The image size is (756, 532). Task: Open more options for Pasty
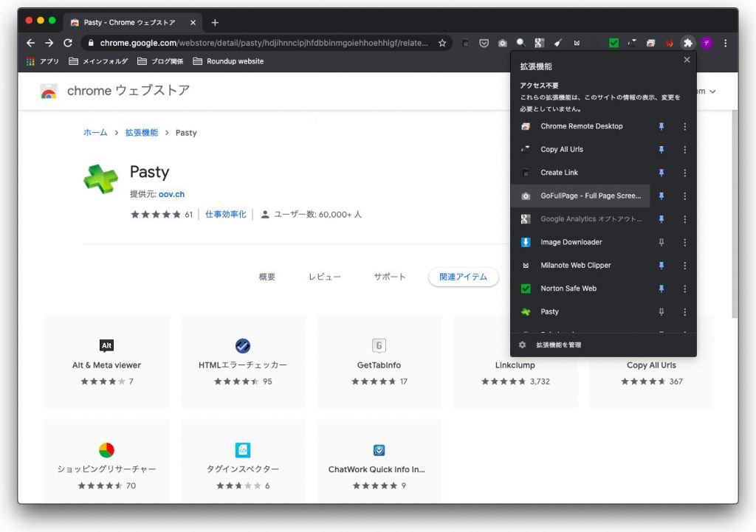[684, 312]
